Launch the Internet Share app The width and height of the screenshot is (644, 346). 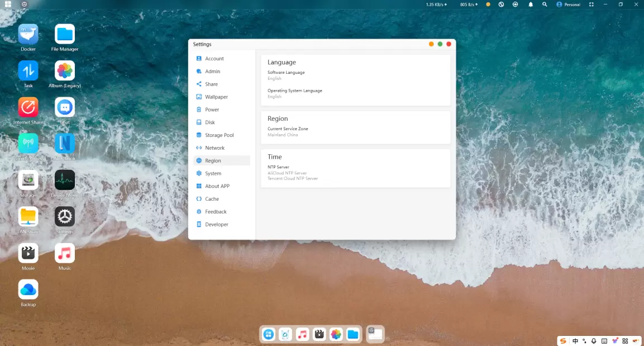[x=28, y=107]
